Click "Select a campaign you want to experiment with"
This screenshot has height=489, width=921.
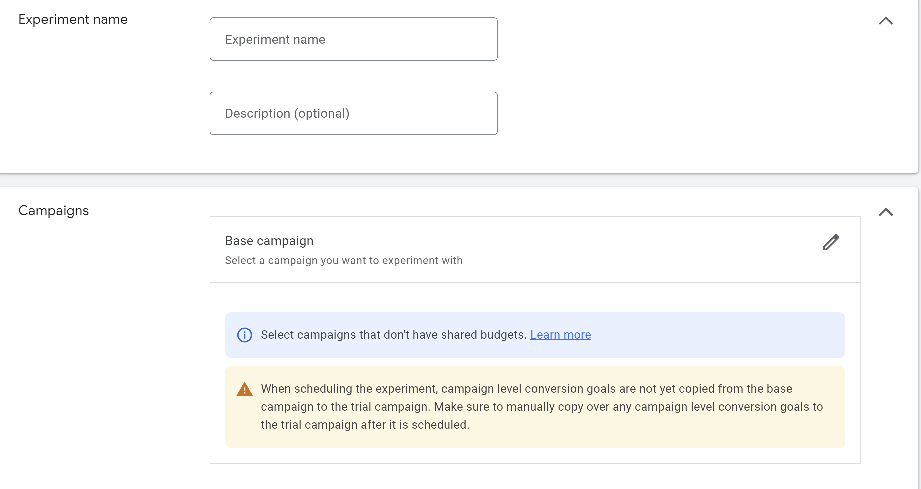pyautogui.click(x=343, y=261)
